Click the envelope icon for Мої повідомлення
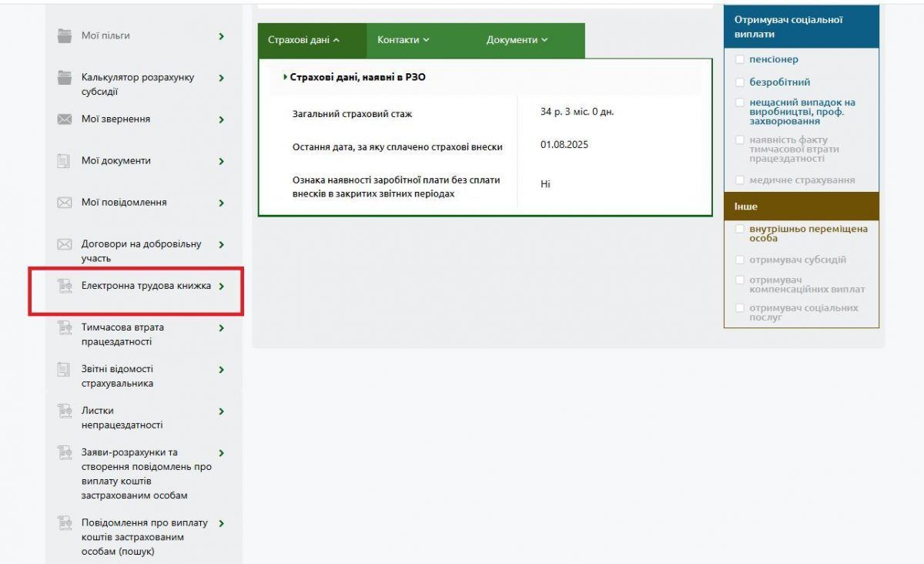 (64, 203)
